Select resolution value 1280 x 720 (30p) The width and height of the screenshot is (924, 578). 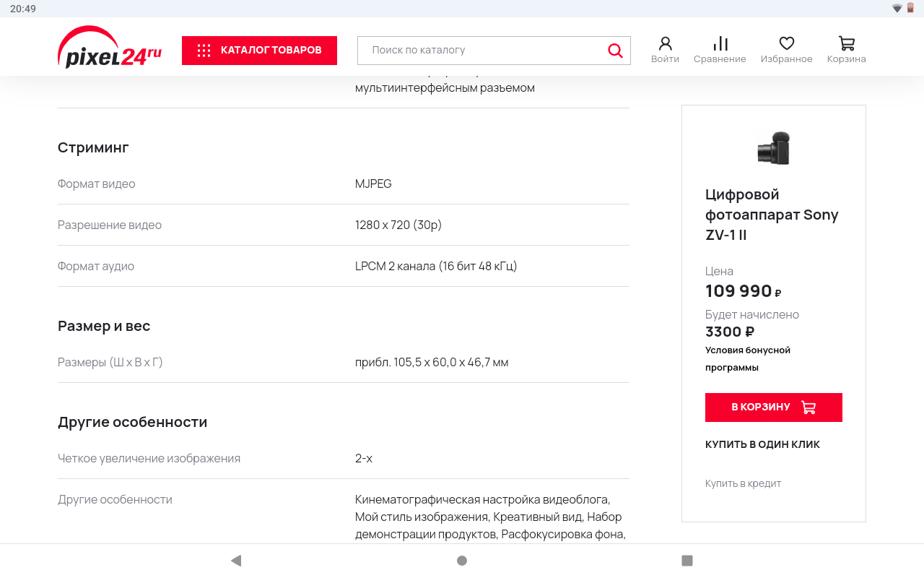coord(398,225)
